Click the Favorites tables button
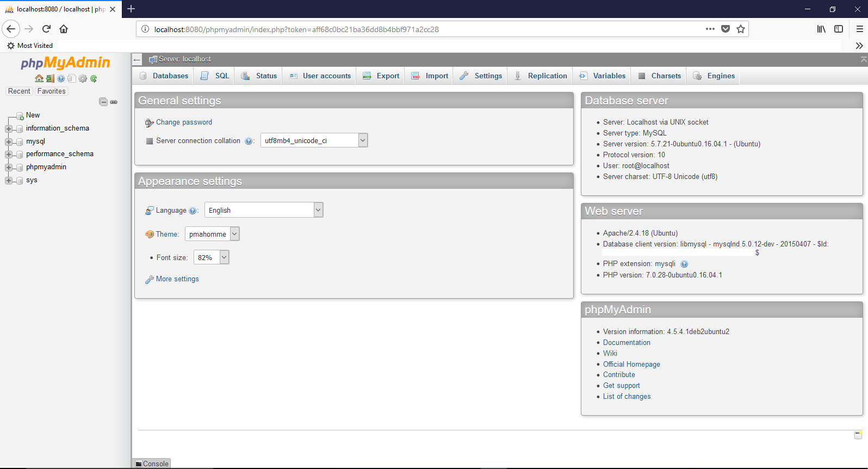The image size is (868, 469). [52, 91]
